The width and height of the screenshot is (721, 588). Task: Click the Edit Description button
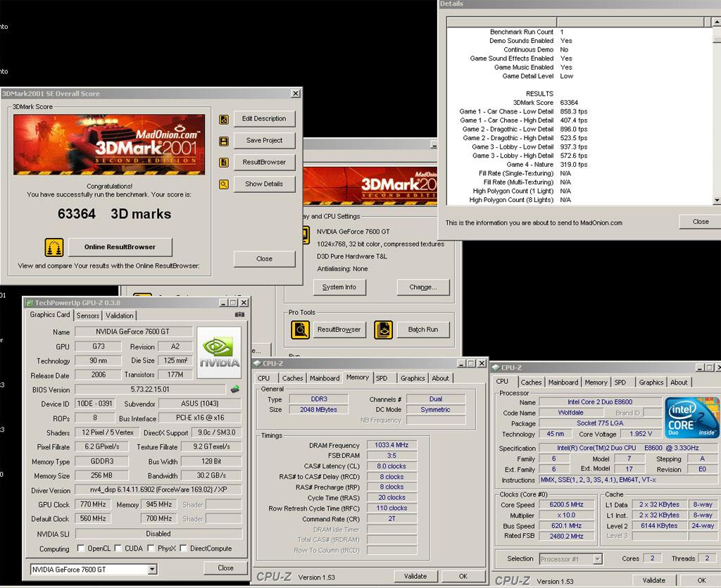265,118
